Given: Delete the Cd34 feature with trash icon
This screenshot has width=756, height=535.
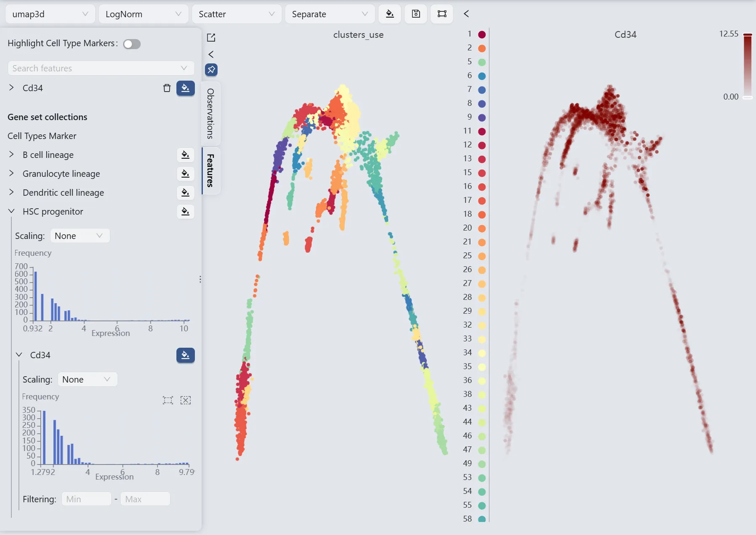Looking at the screenshot, I should [x=167, y=88].
